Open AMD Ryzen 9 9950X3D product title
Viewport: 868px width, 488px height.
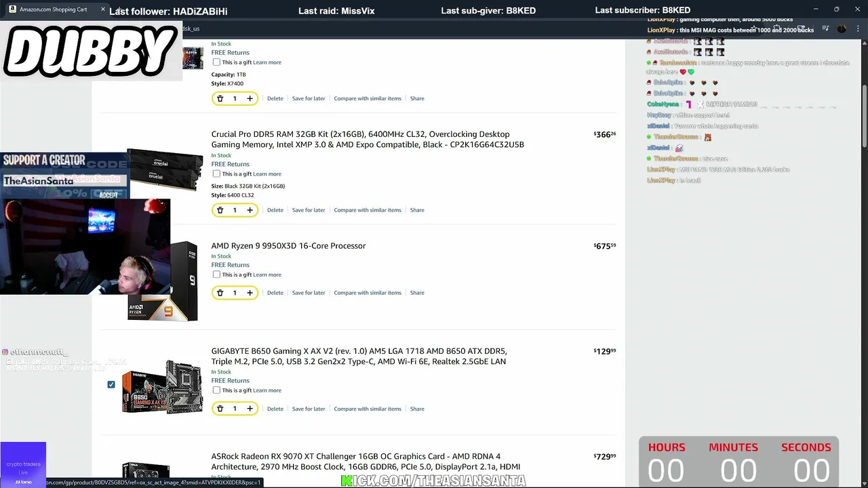[288, 246]
